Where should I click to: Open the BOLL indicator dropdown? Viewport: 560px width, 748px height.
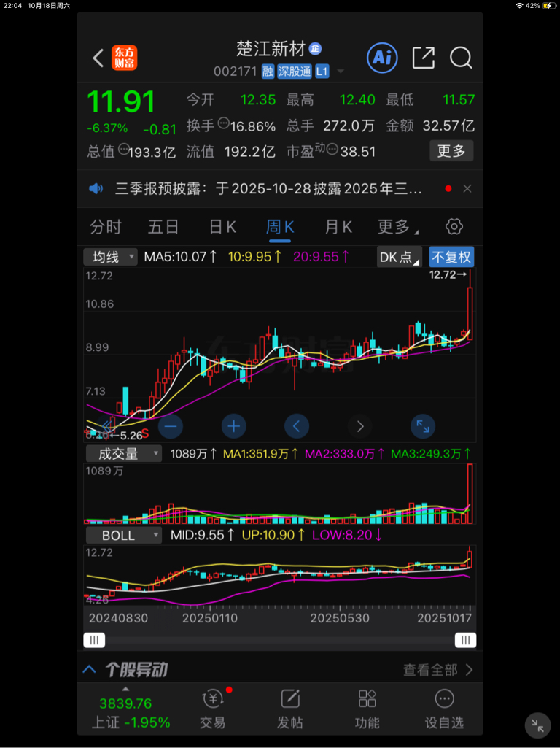123,535
